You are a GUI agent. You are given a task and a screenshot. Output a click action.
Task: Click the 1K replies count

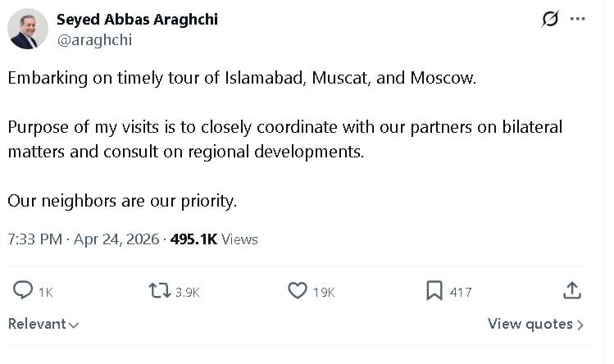(46, 292)
